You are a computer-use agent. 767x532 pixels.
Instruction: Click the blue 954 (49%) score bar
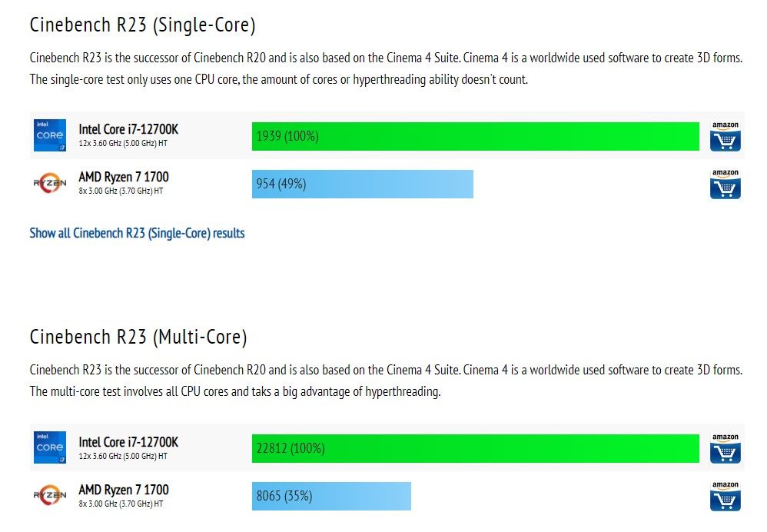[x=362, y=185]
